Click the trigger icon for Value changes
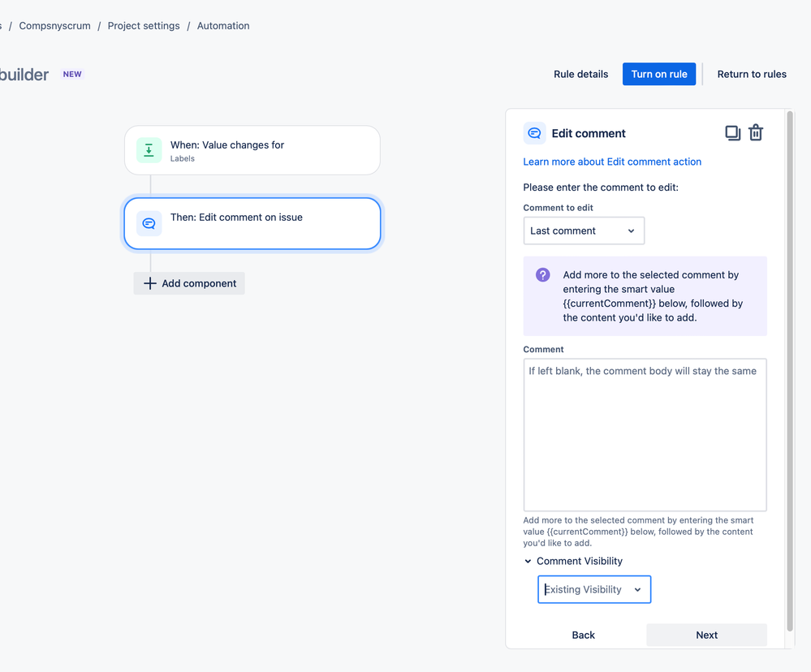The image size is (811, 672). click(x=149, y=150)
